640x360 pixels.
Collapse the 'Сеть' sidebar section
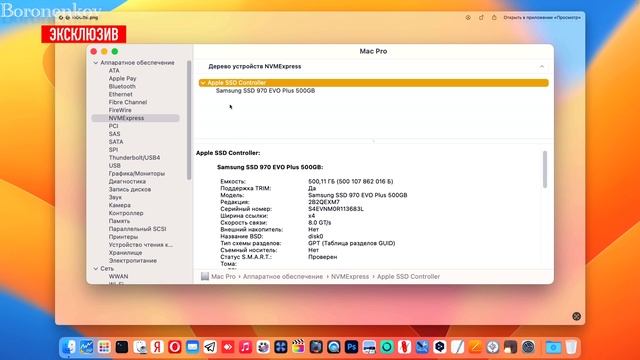[x=96, y=269]
